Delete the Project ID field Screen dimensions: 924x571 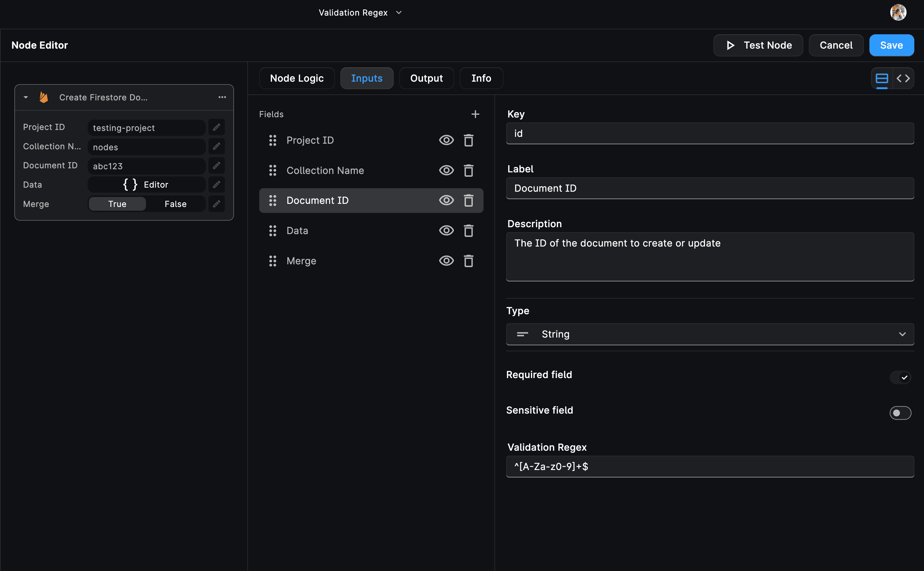click(468, 141)
